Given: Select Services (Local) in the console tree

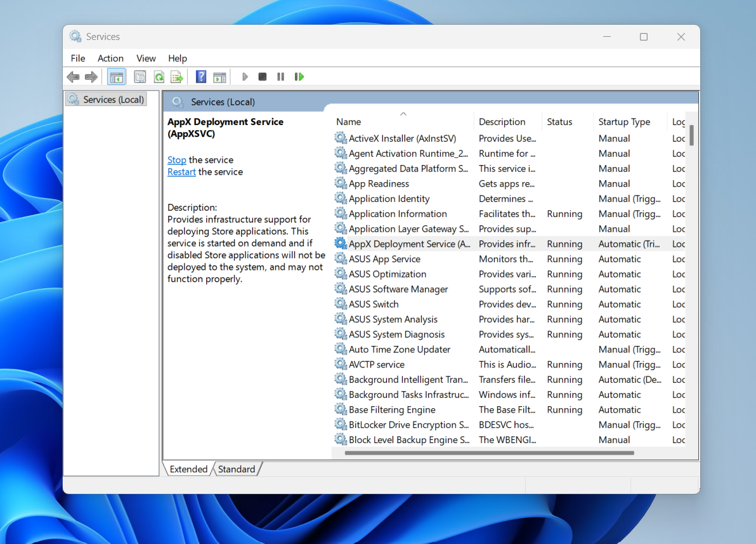Looking at the screenshot, I should (x=106, y=100).
